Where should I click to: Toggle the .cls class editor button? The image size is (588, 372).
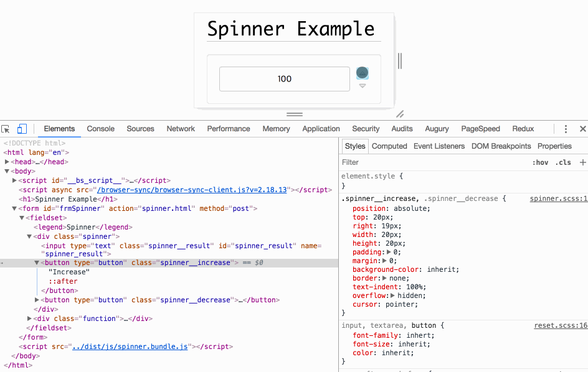(x=563, y=162)
